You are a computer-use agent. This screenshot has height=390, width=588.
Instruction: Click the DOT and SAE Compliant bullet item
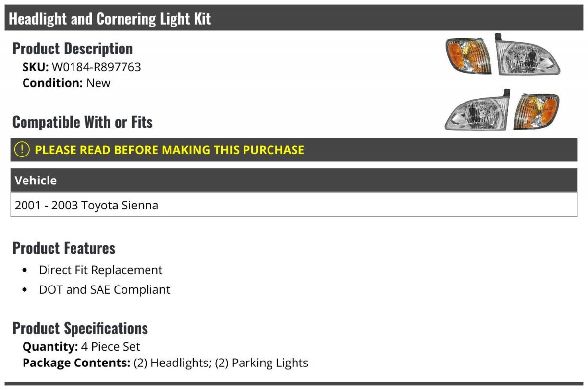click(x=104, y=290)
